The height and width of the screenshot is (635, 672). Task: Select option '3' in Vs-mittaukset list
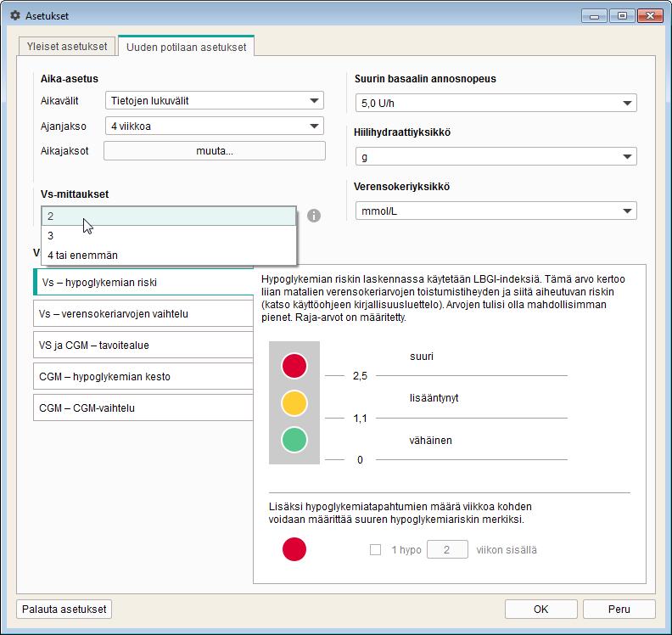point(169,235)
